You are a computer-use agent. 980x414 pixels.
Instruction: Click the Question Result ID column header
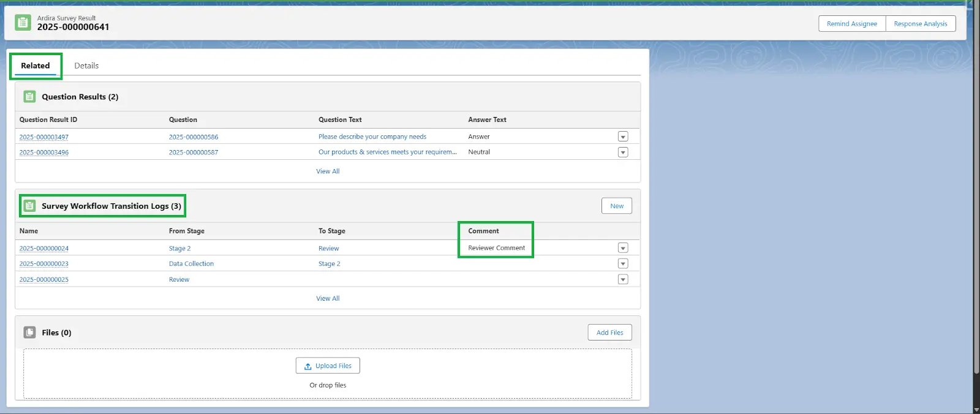click(48, 119)
